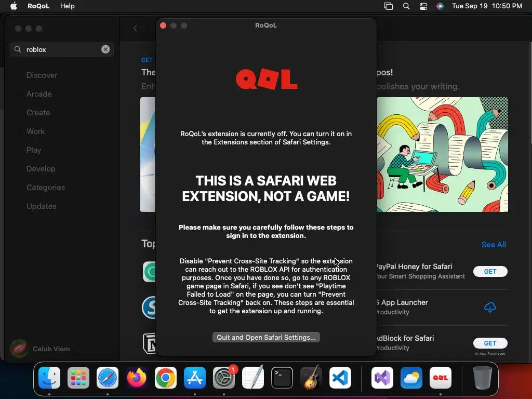This screenshot has width=532, height=399.
Task: Select Develop in App Store sidebar
Action: 41,169
